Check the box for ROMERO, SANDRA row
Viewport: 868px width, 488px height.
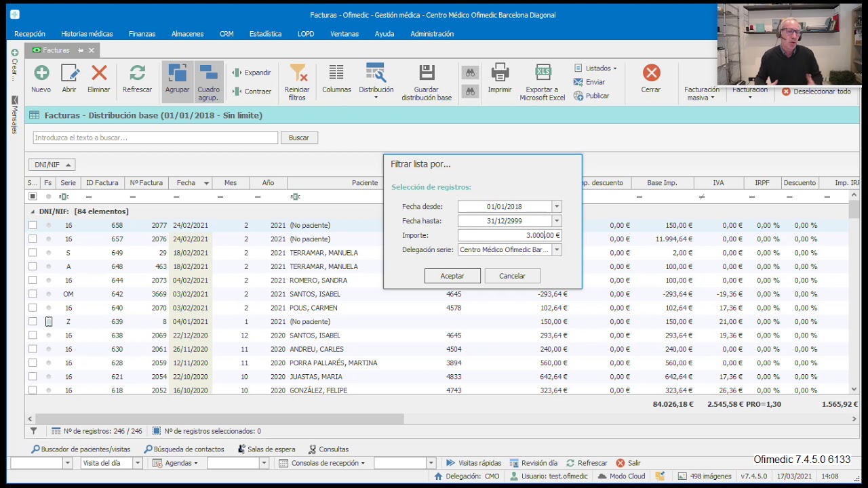tap(33, 280)
